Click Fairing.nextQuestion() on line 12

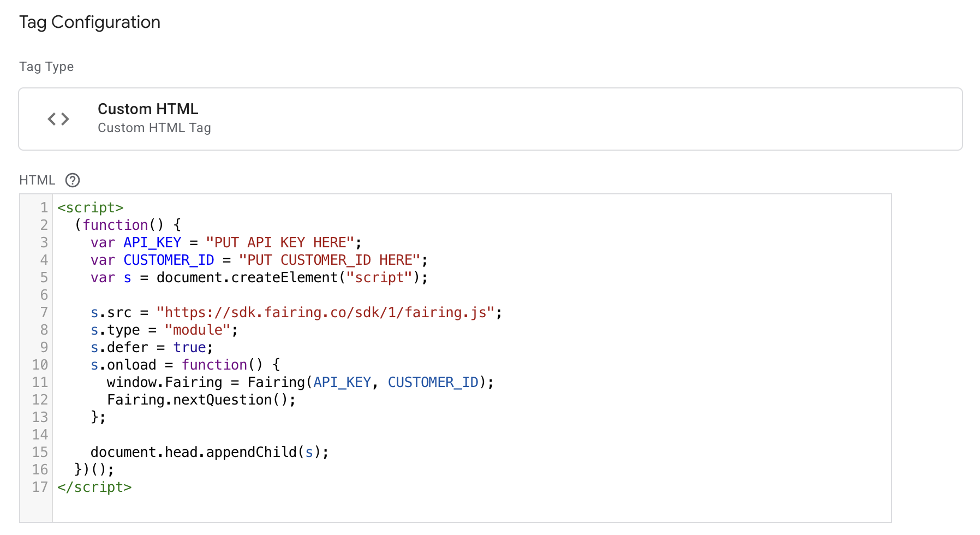coord(198,400)
